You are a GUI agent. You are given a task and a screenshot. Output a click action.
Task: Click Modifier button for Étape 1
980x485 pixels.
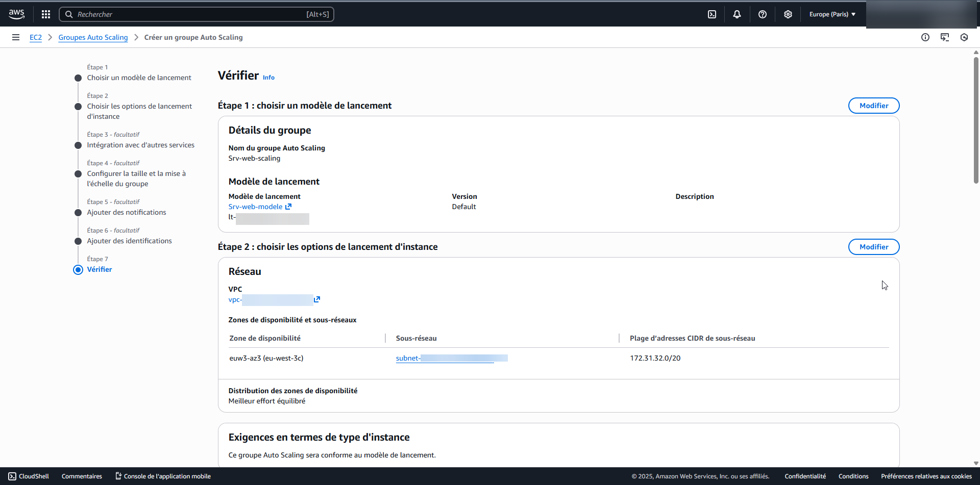[x=873, y=106]
